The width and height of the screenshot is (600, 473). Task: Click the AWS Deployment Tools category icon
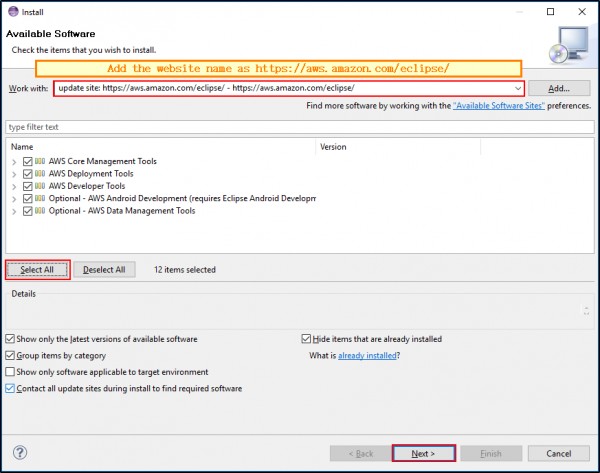tap(40, 173)
